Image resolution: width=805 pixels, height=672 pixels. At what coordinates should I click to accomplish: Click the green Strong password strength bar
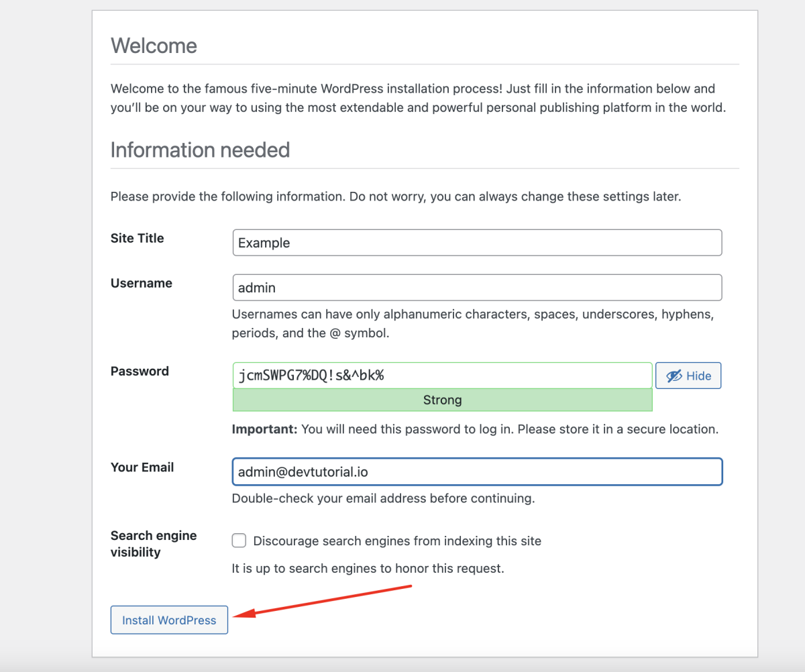tap(442, 400)
